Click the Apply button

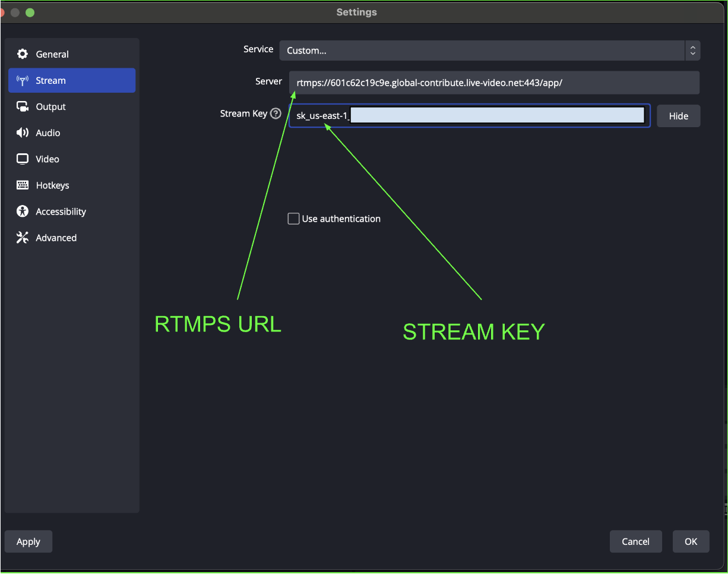click(x=29, y=541)
